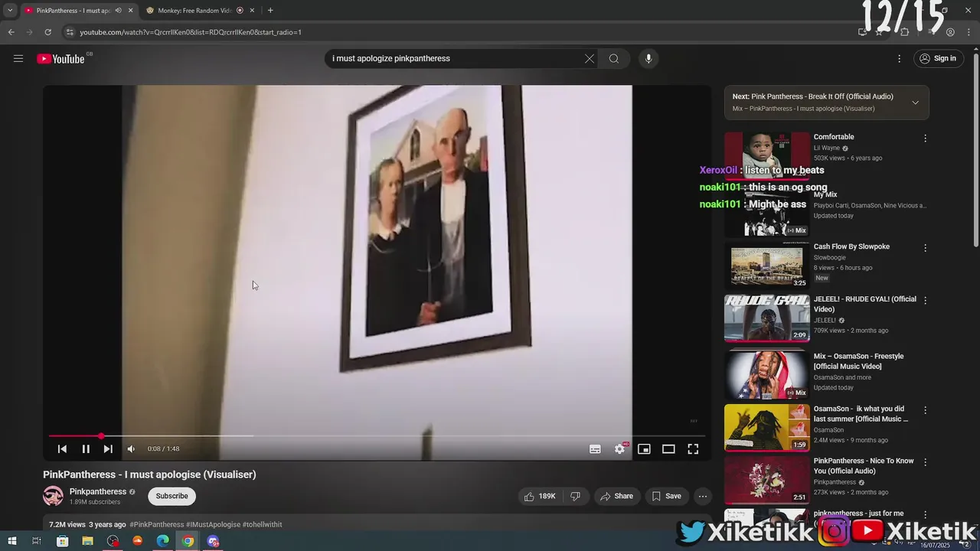Save the video to a playlist

coord(667,496)
